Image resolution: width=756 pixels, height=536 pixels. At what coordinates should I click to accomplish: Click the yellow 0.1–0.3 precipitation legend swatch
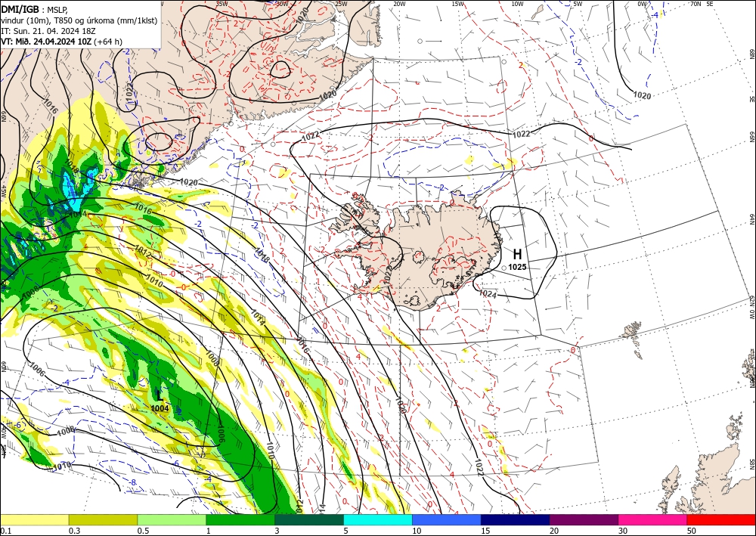tap(34, 519)
